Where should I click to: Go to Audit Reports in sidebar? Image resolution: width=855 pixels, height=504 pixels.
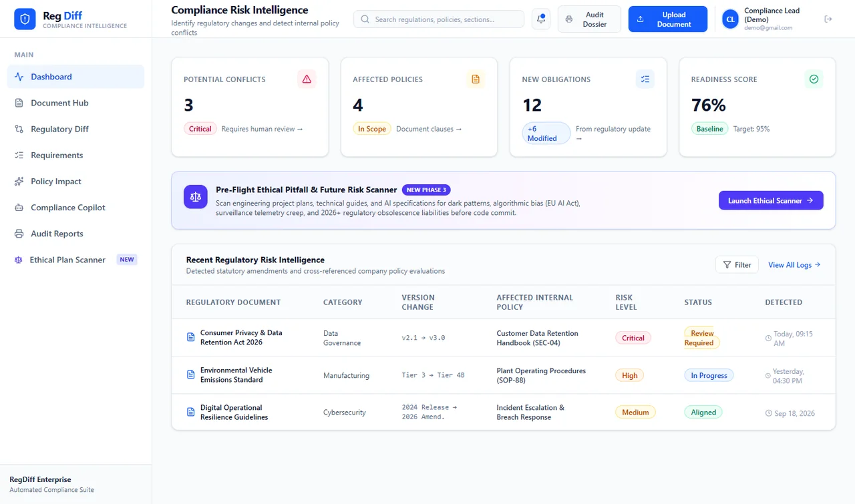coord(75,234)
